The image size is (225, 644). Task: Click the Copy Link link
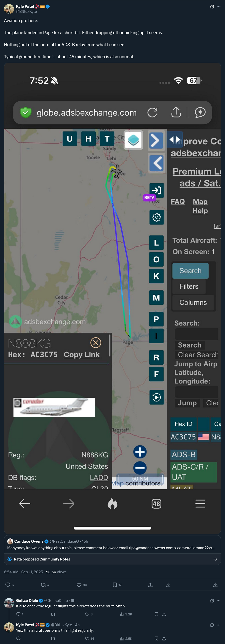click(82, 355)
